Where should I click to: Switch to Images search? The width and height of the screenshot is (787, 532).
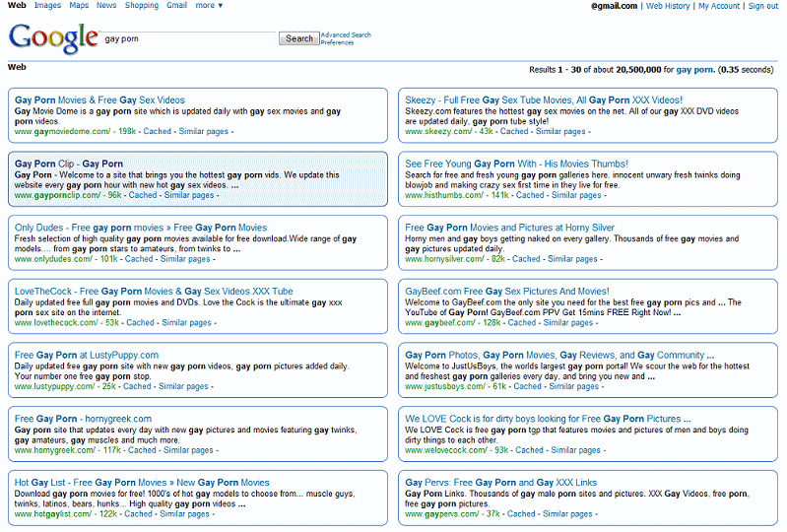click(47, 6)
